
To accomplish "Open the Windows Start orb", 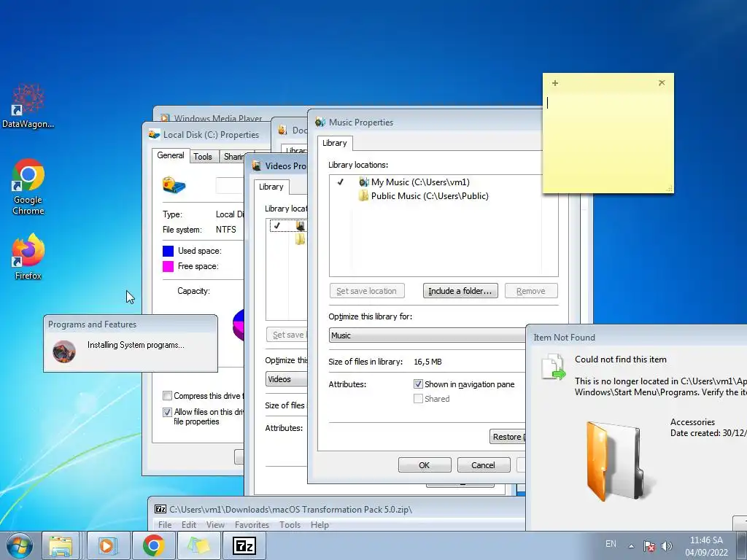I will click(20, 545).
